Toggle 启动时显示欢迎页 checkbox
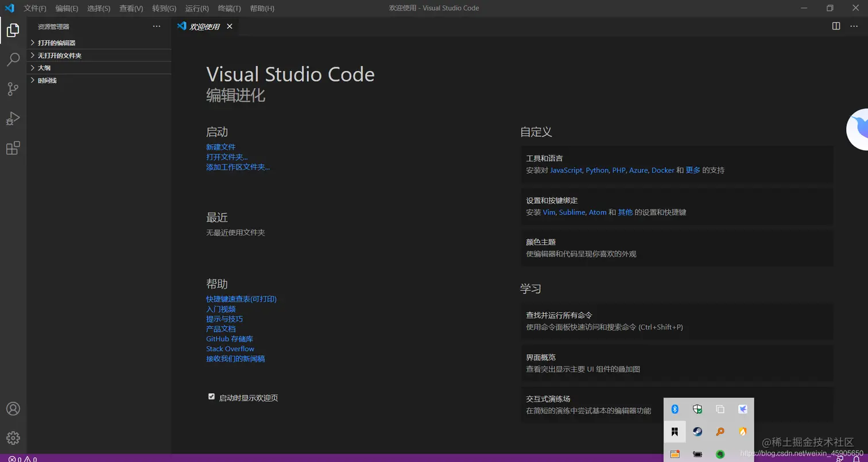 [x=211, y=397]
